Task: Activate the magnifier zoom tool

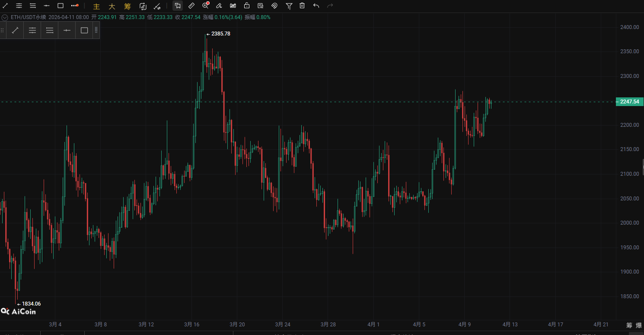Action: coord(206,6)
